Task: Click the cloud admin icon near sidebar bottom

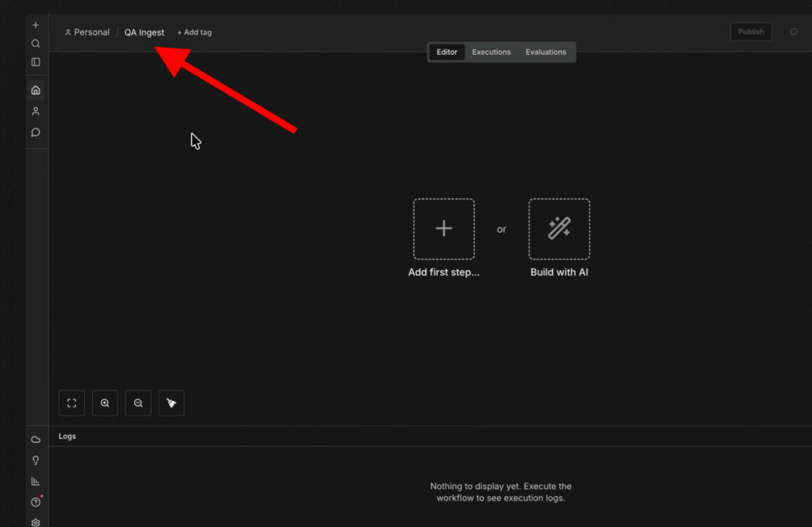Action: pos(36,439)
